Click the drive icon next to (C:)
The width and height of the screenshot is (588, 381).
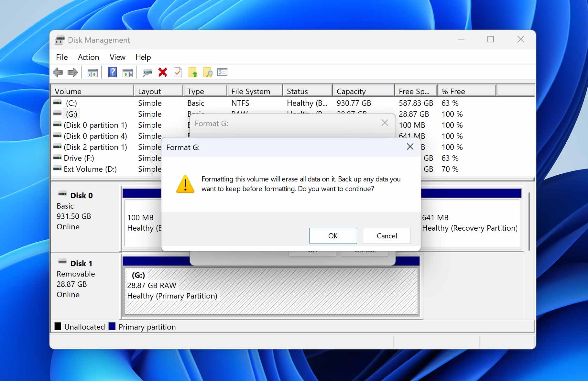click(x=57, y=103)
